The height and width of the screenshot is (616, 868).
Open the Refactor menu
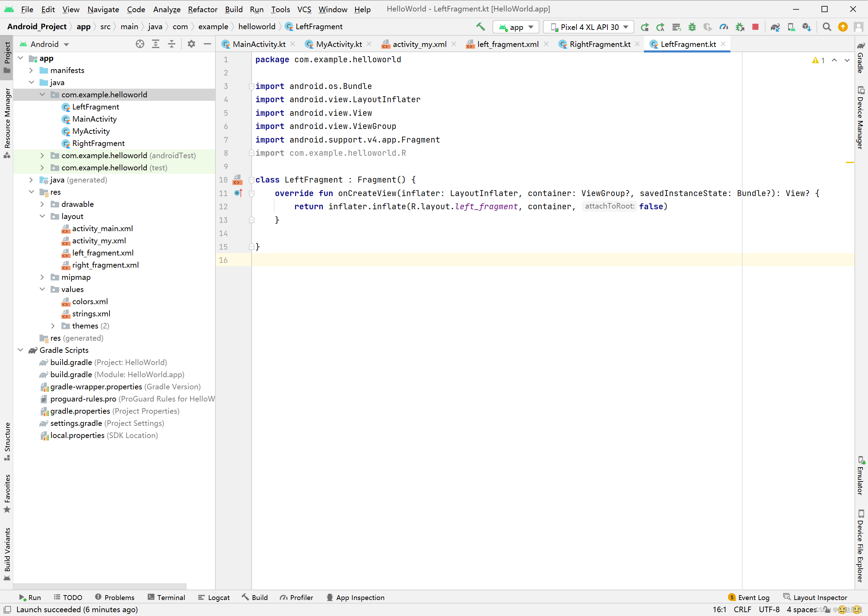click(203, 9)
